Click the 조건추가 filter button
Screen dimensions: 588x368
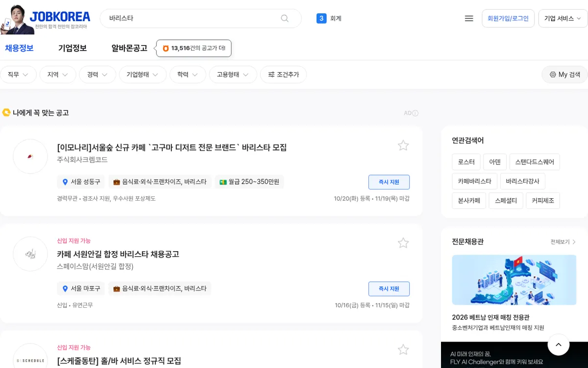[283, 75]
